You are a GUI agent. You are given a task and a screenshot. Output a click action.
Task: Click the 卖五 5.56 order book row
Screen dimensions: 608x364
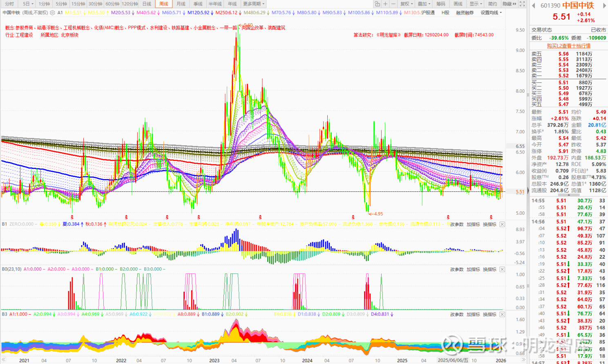pyautogui.click(x=568, y=54)
